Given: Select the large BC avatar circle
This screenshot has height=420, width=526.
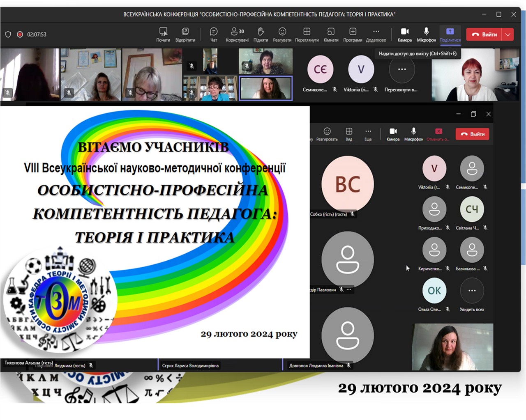Looking at the screenshot, I should 348,184.
